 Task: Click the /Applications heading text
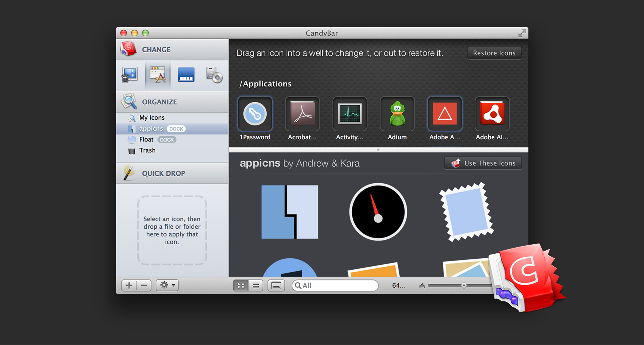pyautogui.click(x=266, y=84)
